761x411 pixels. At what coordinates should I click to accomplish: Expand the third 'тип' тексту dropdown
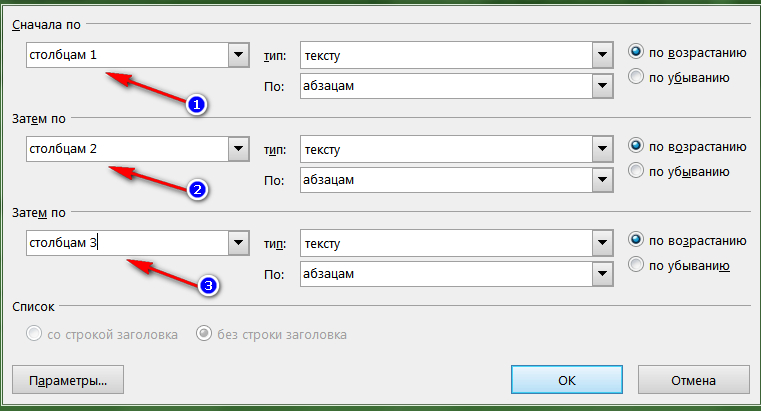602,243
